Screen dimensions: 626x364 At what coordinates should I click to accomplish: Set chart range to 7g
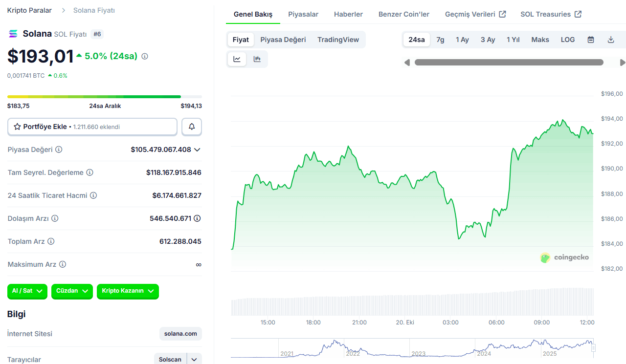pos(441,40)
